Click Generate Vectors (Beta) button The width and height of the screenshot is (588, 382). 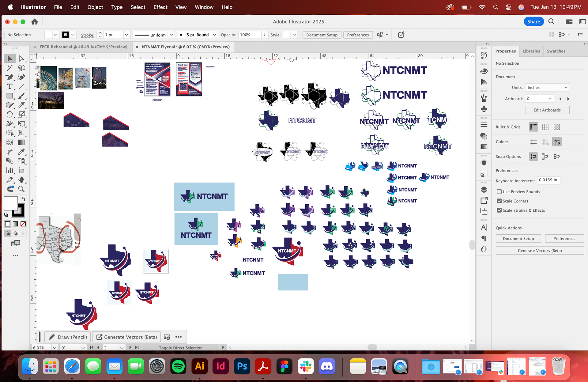pos(540,251)
